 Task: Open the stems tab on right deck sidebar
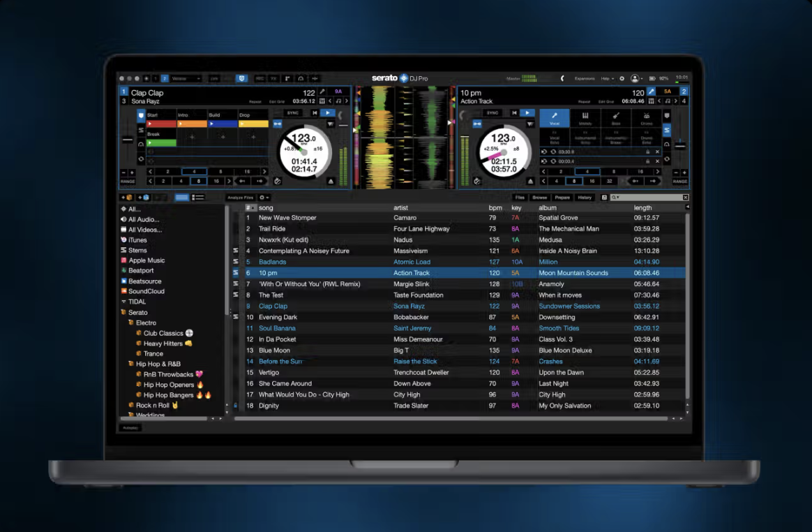(667, 130)
